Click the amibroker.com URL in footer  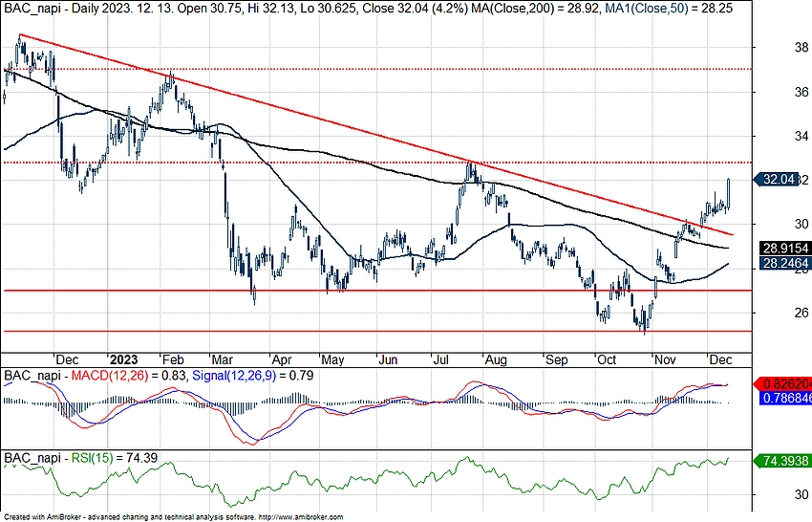click(300, 517)
